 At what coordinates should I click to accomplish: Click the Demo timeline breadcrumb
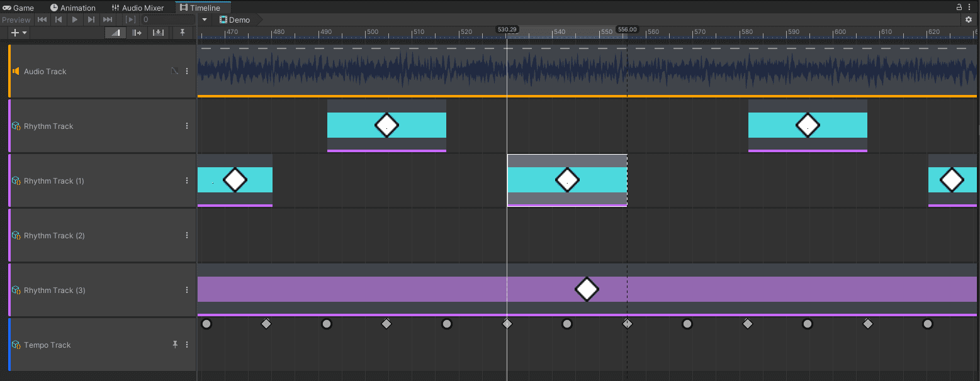pyautogui.click(x=235, y=19)
